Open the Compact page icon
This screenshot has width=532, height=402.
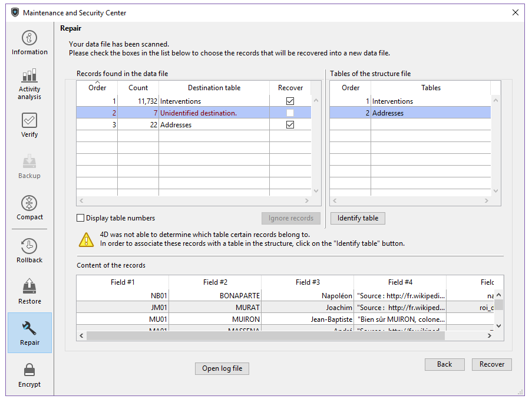pyautogui.click(x=29, y=203)
